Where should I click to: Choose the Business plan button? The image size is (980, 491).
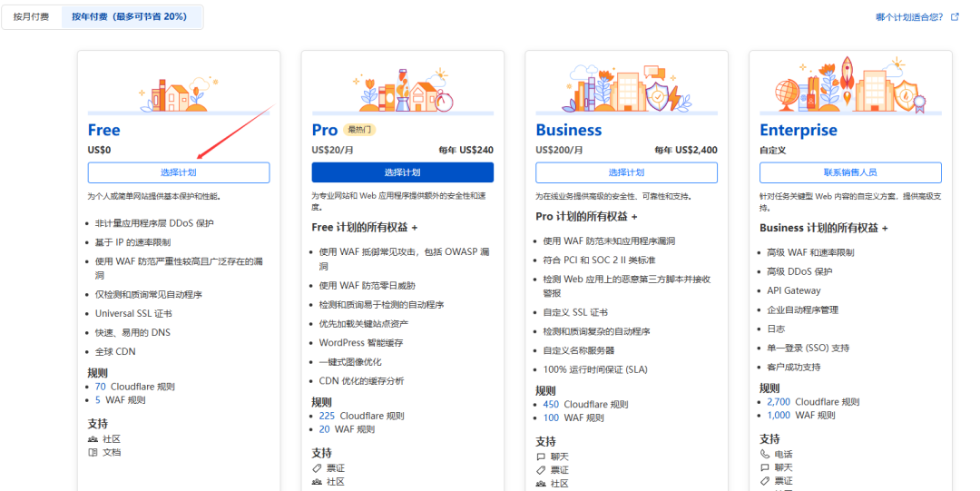[x=626, y=172]
